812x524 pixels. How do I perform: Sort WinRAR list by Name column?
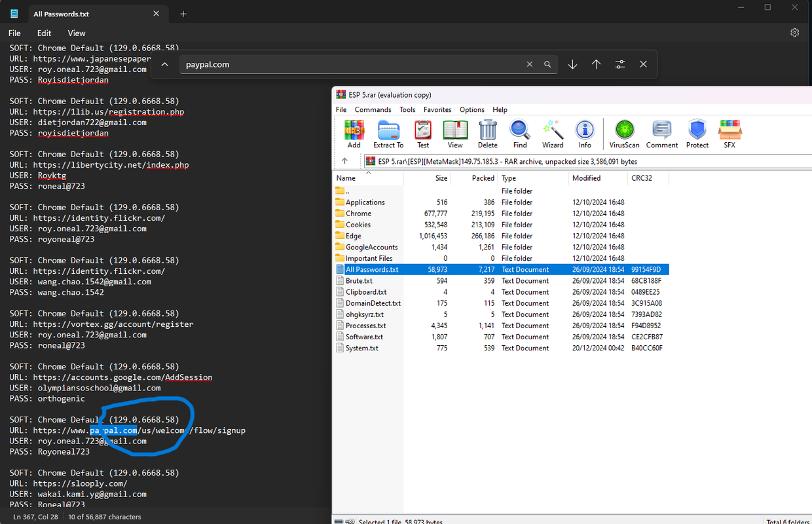pos(368,178)
